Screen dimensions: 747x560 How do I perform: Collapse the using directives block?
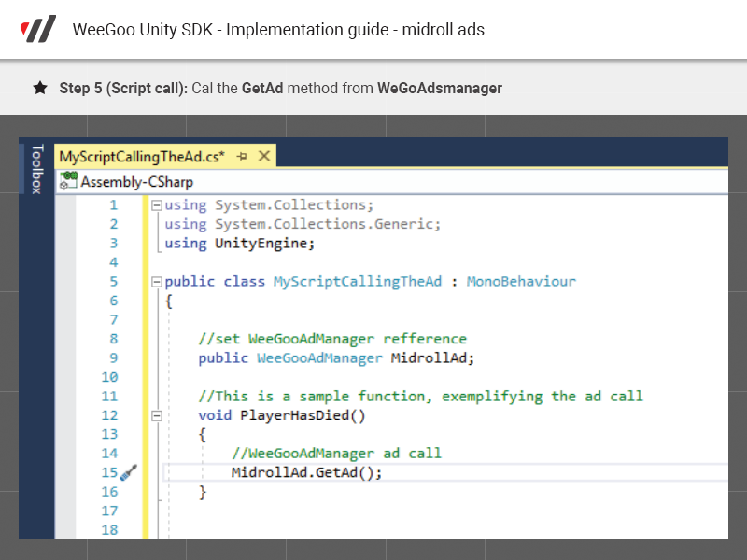(x=156, y=205)
